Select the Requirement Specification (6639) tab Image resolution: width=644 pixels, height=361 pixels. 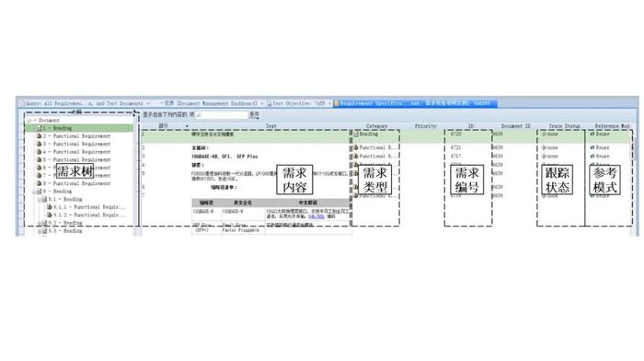415,103
